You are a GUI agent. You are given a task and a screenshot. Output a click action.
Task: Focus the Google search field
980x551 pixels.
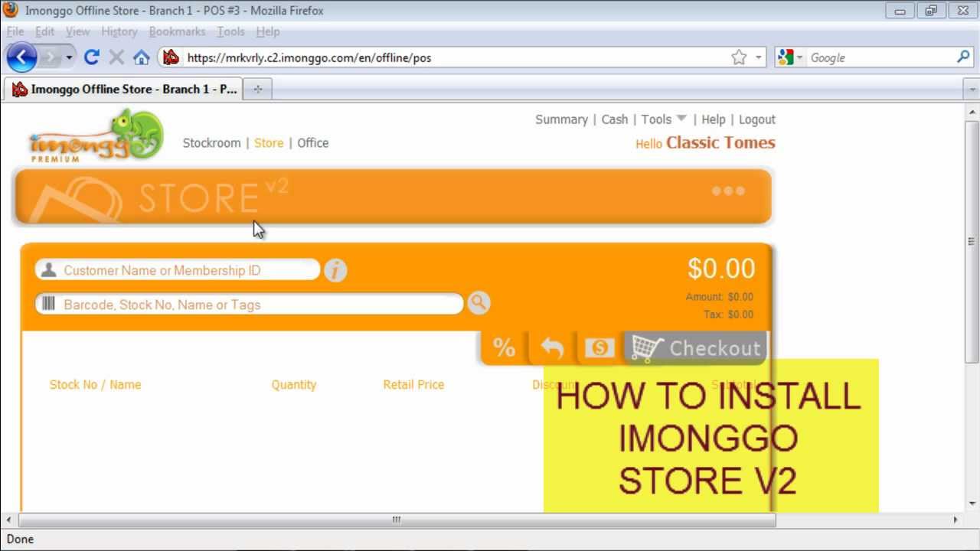[880, 57]
